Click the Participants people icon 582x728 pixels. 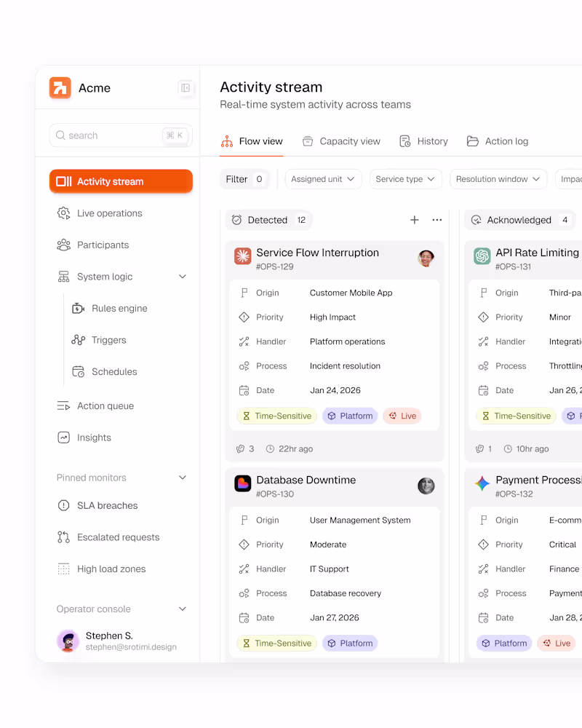tap(63, 245)
